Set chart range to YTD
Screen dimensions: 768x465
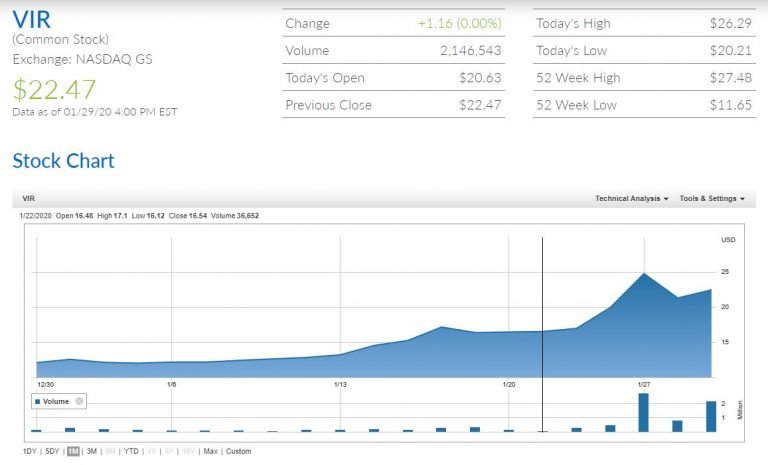tap(131, 451)
